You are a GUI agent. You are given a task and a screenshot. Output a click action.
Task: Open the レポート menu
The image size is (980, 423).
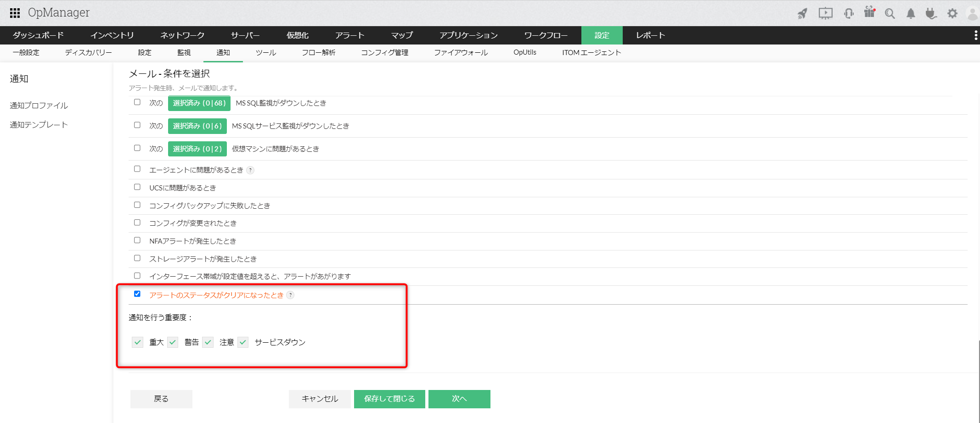650,35
